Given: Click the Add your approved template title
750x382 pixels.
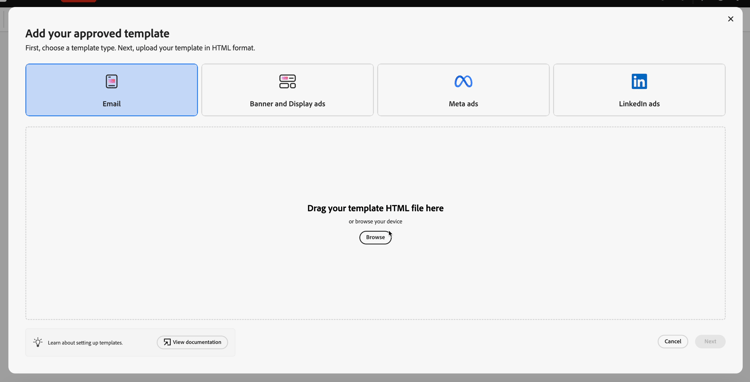Looking at the screenshot, I should [x=97, y=33].
